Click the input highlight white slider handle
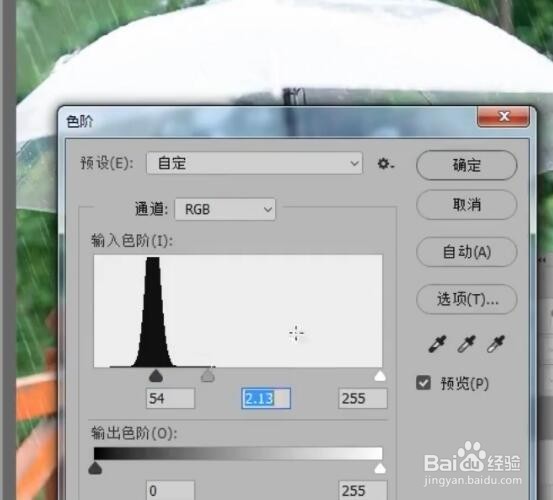 [380, 376]
